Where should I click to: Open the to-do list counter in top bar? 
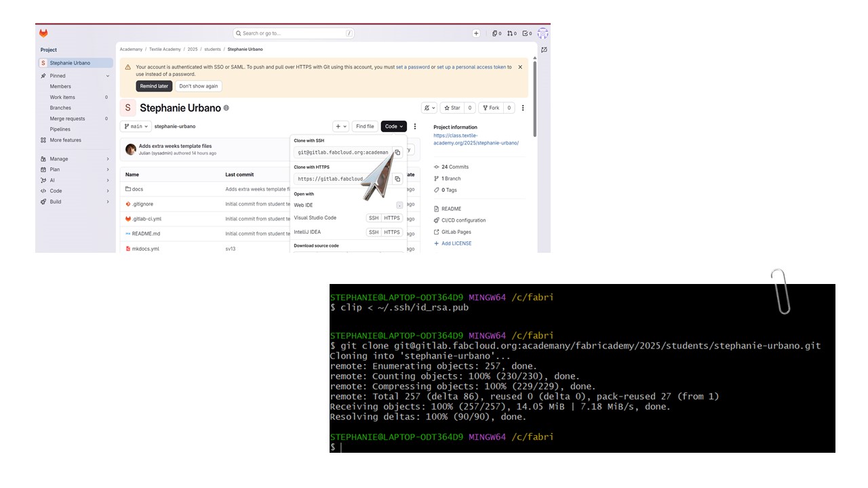pyautogui.click(x=528, y=33)
